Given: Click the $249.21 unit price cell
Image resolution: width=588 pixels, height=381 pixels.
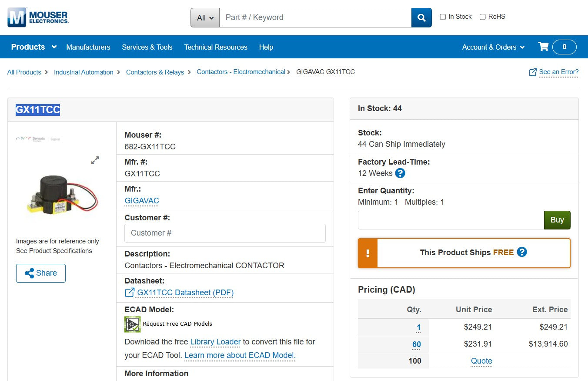Looking at the screenshot, I should pyautogui.click(x=478, y=327).
